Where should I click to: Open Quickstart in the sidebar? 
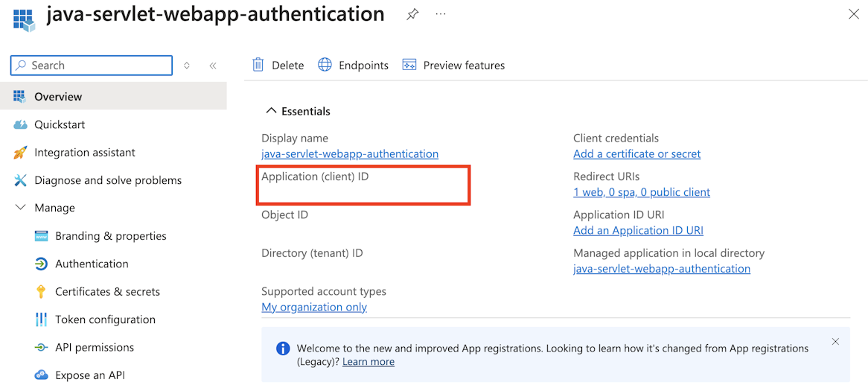pos(60,124)
